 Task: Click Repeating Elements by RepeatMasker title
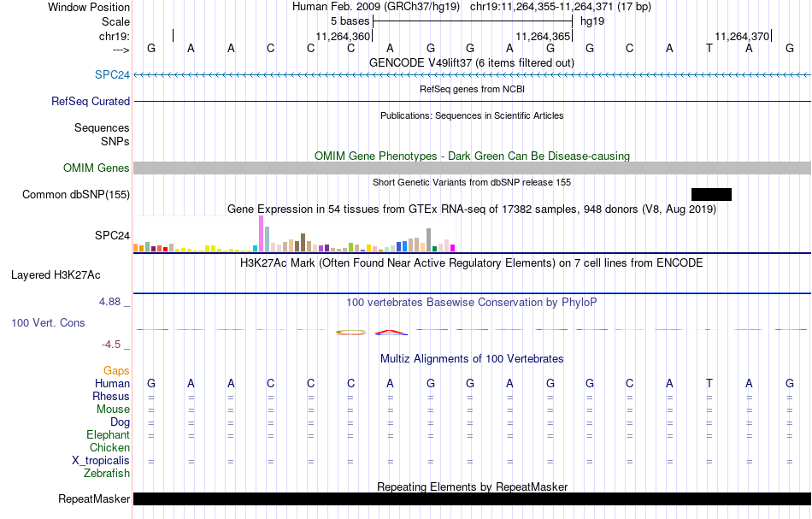click(x=472, y=487)
